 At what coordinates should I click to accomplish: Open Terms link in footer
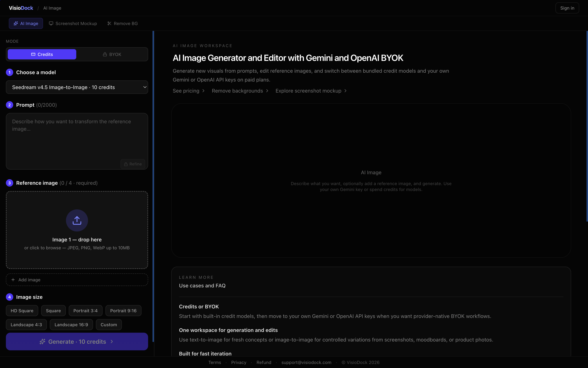[215, 362]
